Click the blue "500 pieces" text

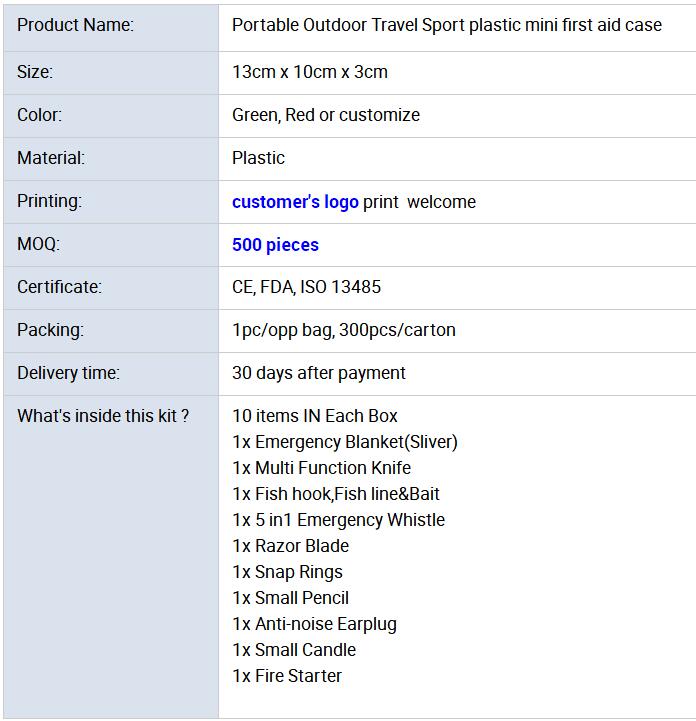pos(275,245)
